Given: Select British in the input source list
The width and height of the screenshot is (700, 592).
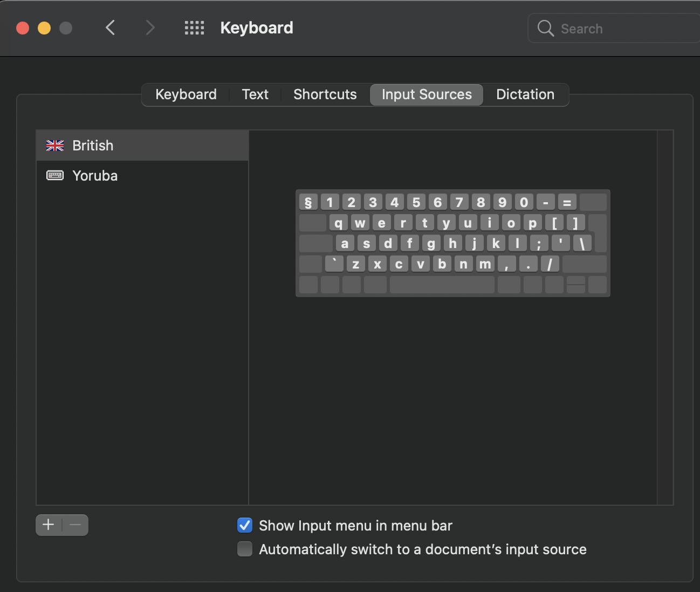Looking at the screenshot, I should point(93,146).
